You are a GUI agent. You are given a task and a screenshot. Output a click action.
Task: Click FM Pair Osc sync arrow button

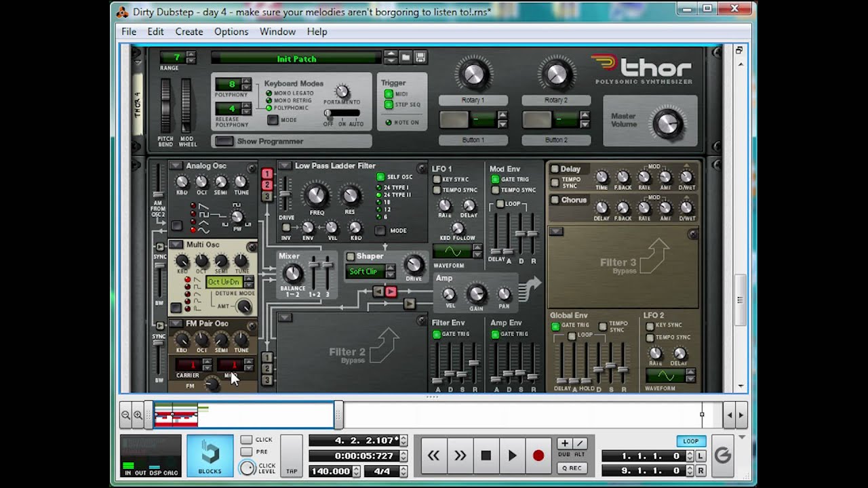click(x=160, y=327)
